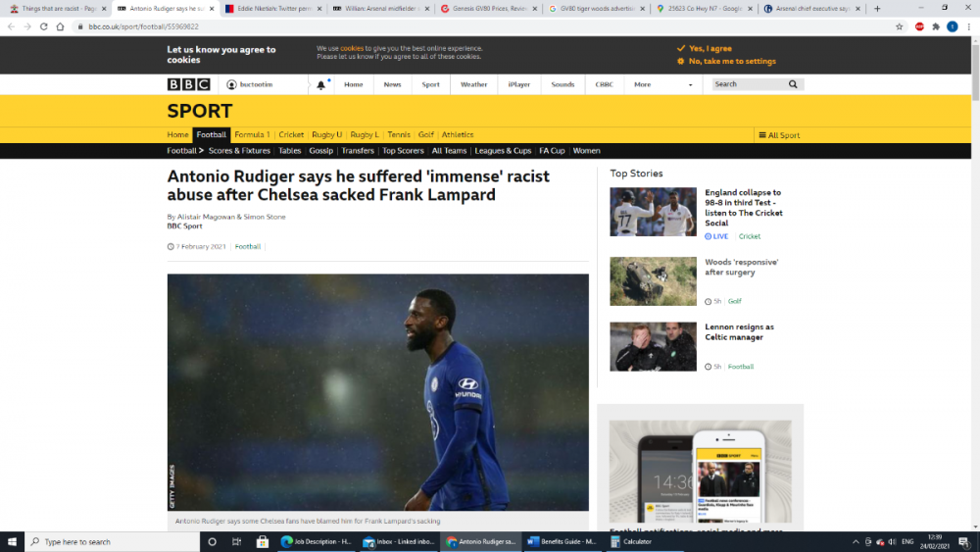The image size is (980, 552).
Task: Open the Golf tag on Woods story
Action: click(x=734, y=301)
